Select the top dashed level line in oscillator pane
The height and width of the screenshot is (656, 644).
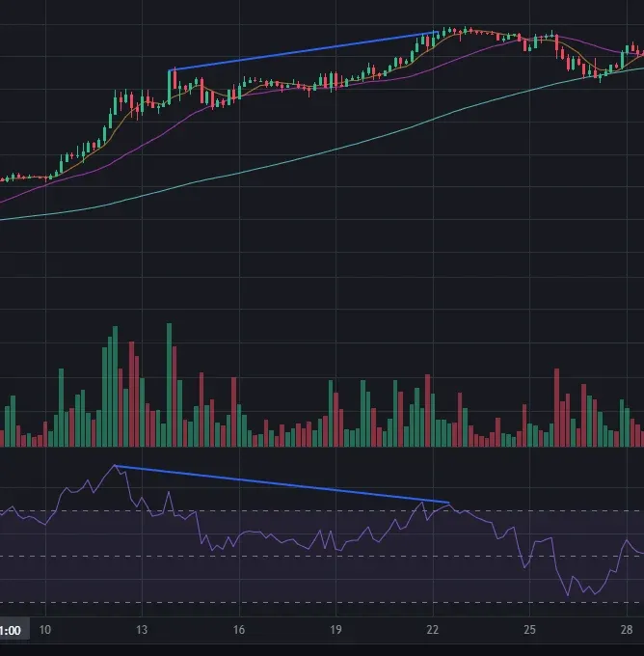pos(322,511)
